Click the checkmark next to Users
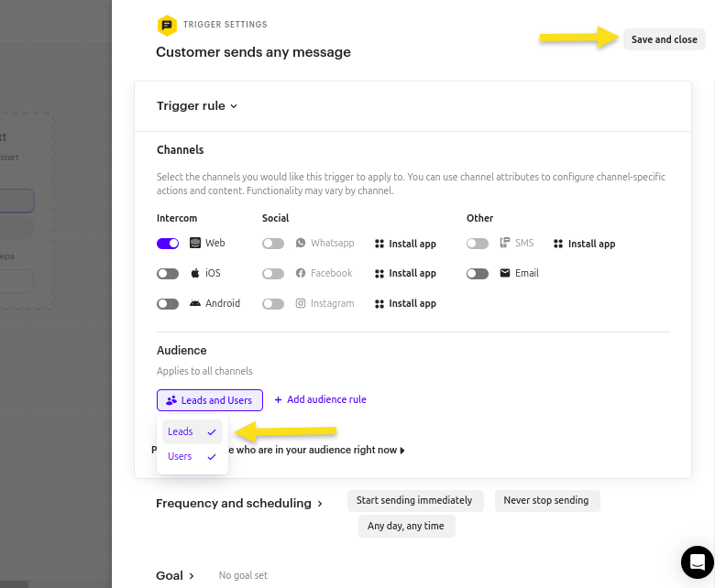Screen dimensions: 715x588 point(212,456)
